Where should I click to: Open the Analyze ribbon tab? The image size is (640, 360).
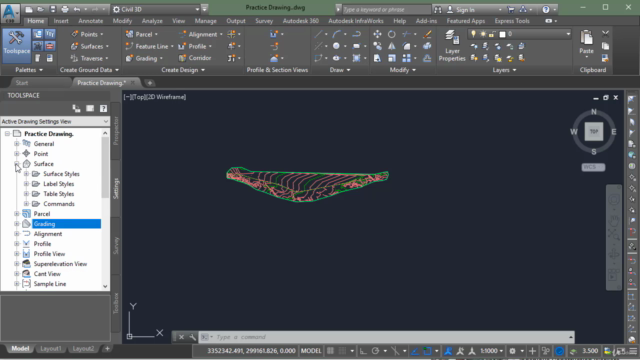point(152,21)
